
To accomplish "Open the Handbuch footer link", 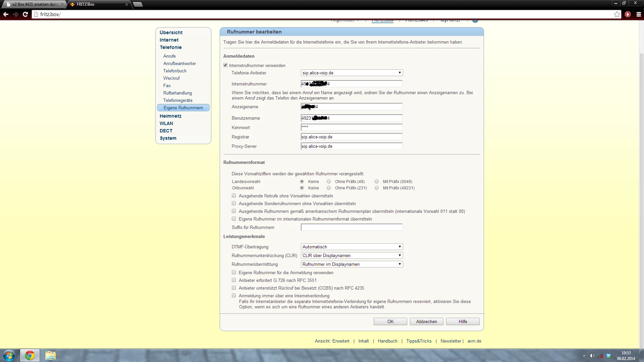I will 387,341.
